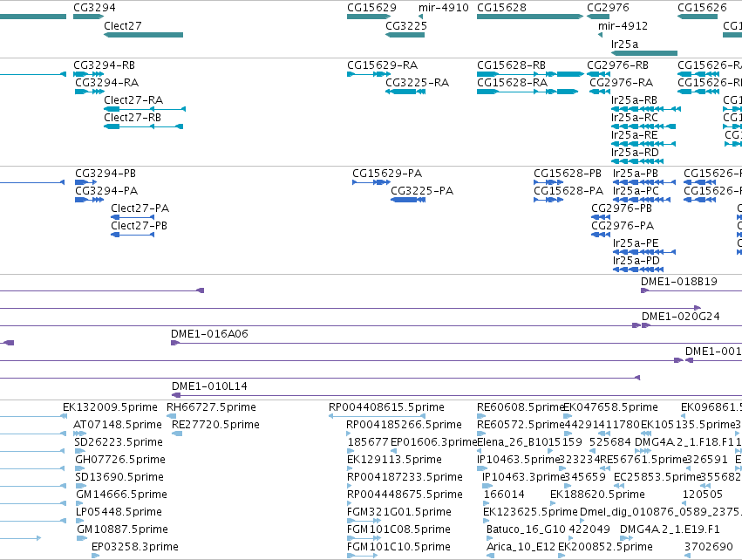
Task: Select the Clect27-PB protein label
Action: pos(140,226)
